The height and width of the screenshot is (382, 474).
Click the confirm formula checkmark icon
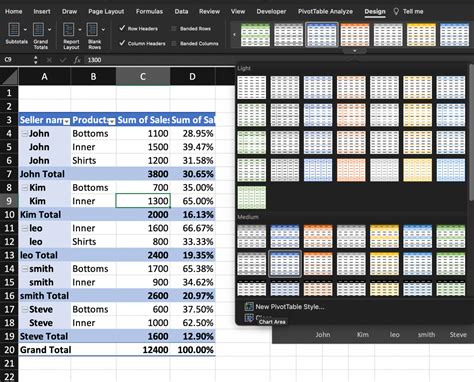pyautogui.click(x=63, y=60)
